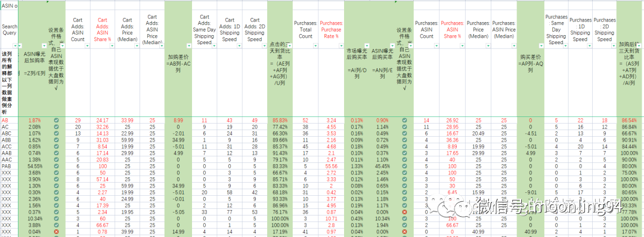Open the Cart Adds: Same Day Shipping Speed filter
This screenshot has height=237, width=644.
[x=215, y=46]
